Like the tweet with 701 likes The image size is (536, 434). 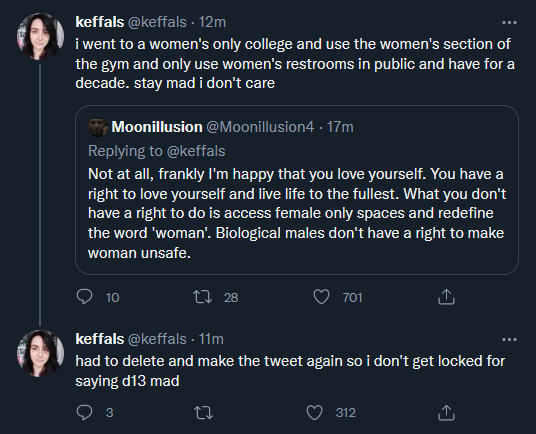coord(321,297)
